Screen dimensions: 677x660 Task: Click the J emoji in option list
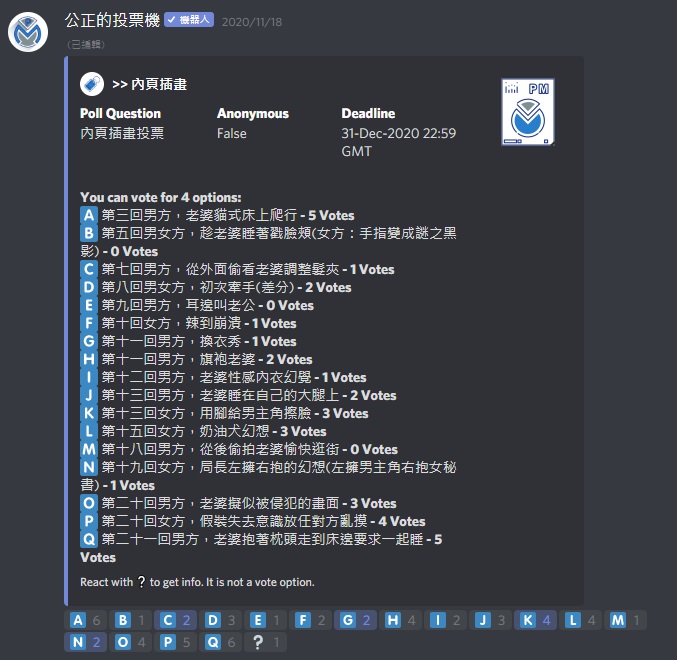89,395
